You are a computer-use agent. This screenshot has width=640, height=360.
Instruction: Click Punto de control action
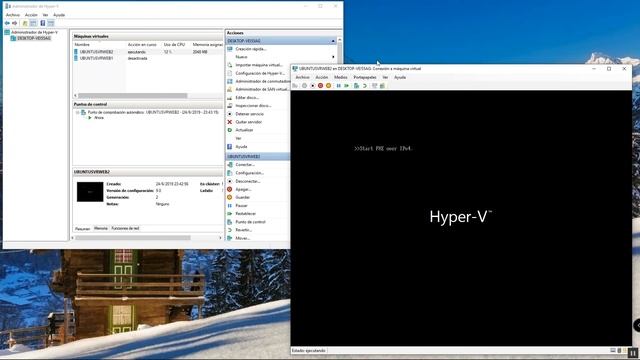coord(250,222)
